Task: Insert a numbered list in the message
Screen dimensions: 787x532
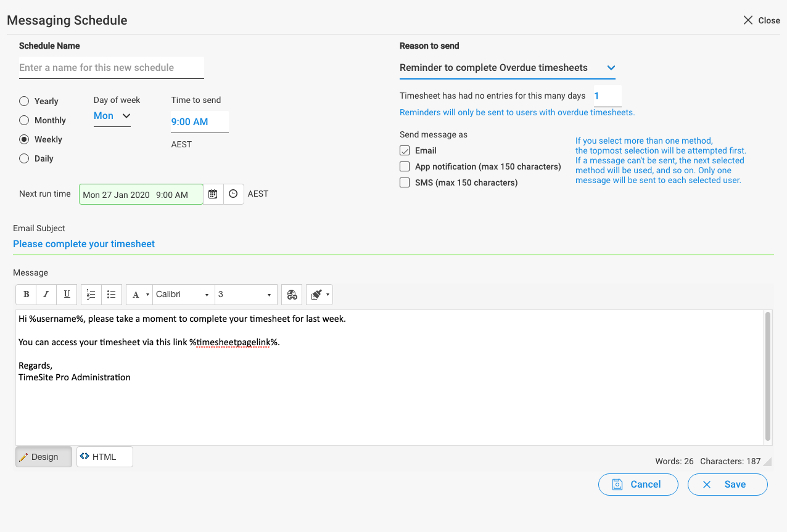Action: pos(91,295)
